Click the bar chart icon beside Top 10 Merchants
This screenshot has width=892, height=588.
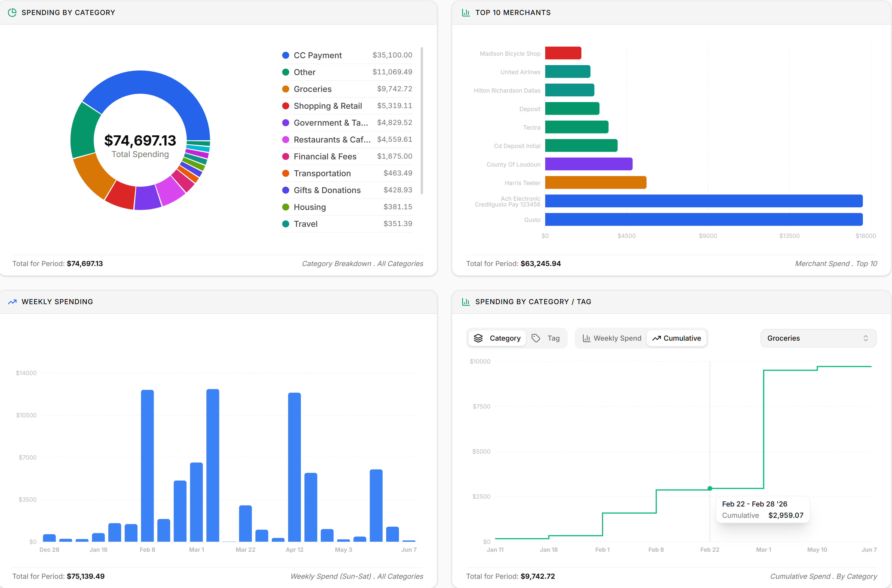coord(466,12)
